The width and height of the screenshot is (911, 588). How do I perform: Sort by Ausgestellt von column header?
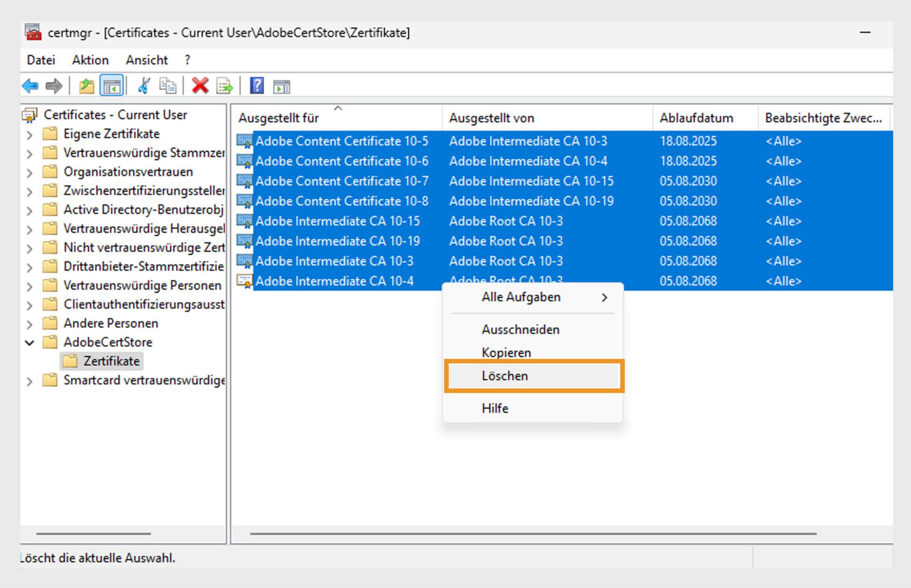548,118
